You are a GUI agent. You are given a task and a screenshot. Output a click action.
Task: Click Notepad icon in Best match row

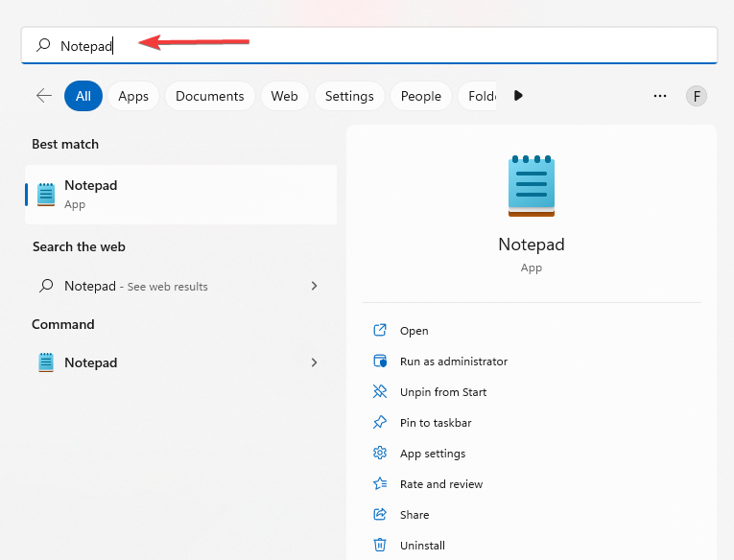coord(46,194)
